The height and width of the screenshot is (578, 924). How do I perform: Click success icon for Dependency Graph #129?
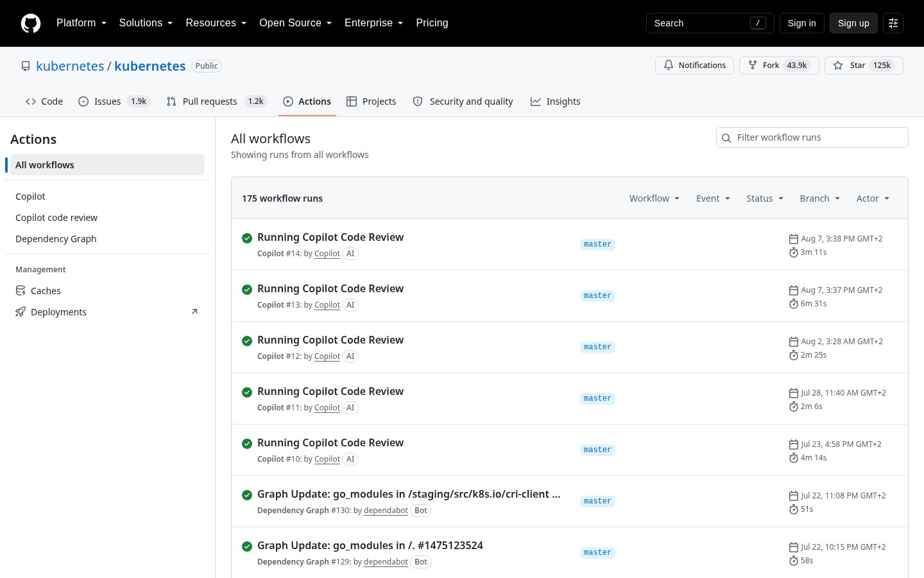[247, 547]
